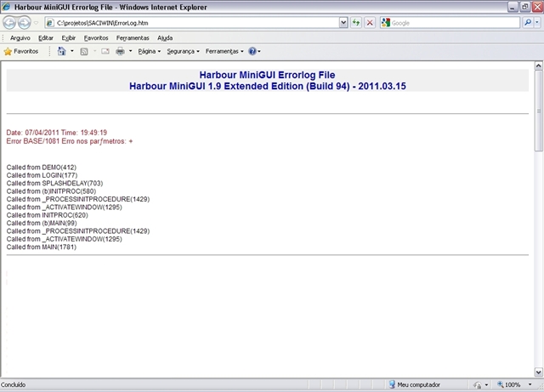Screen dimensions: 544x392
Task: Open the Segurança command bar menu
Action: (x=184, y=51)
